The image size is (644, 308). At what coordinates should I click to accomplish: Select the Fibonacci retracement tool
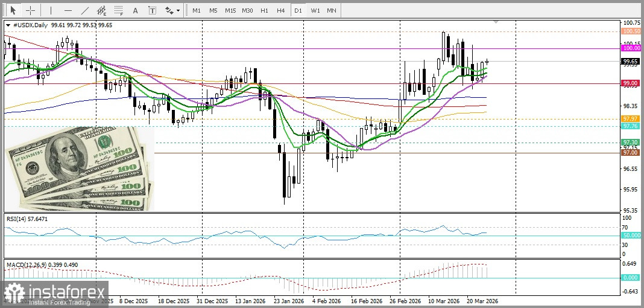(x=119, y=10)
